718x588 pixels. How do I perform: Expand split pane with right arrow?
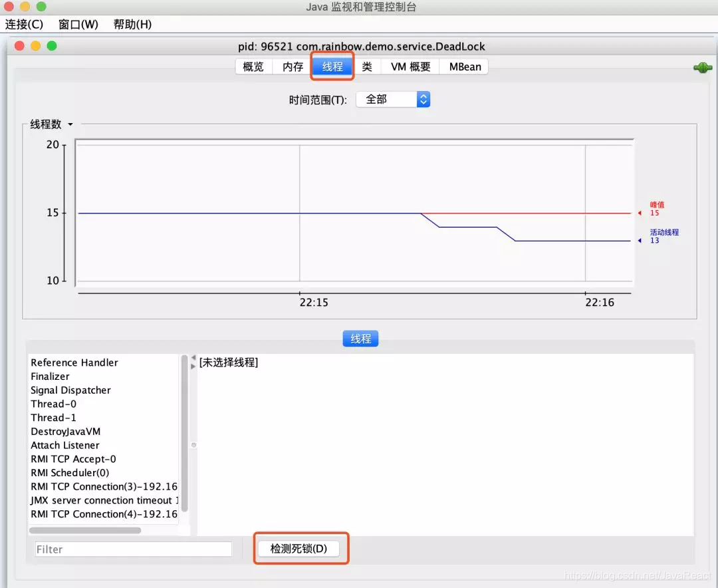tap(193, 367)
